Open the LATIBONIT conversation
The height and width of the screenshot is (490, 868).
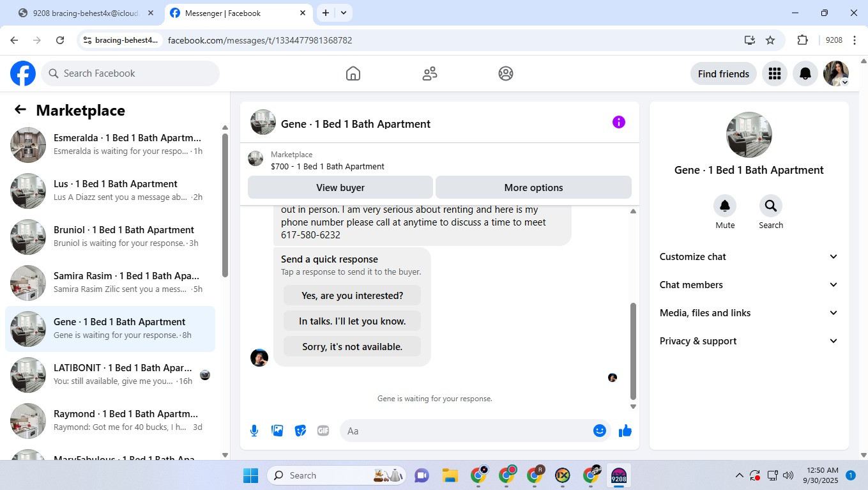click(110, 375)
